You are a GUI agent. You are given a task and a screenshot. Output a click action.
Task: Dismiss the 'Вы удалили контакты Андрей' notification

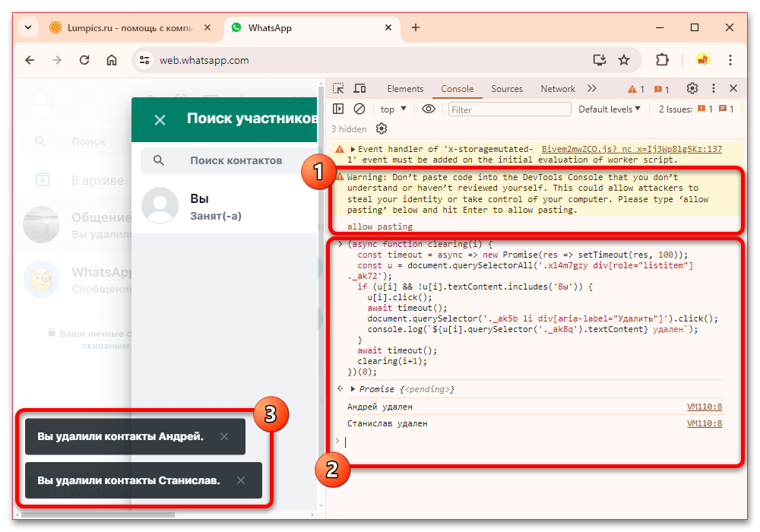pyautogui.click(x=224, y=436)
